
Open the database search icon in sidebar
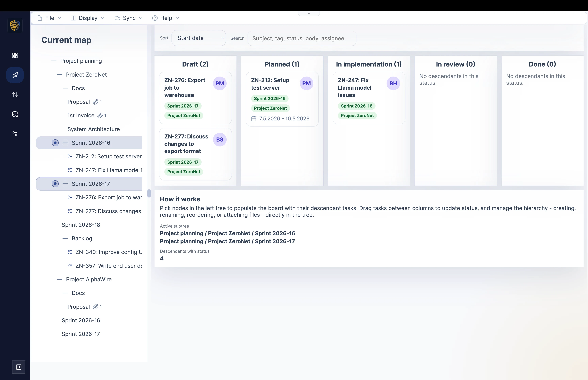coord(15,114)
